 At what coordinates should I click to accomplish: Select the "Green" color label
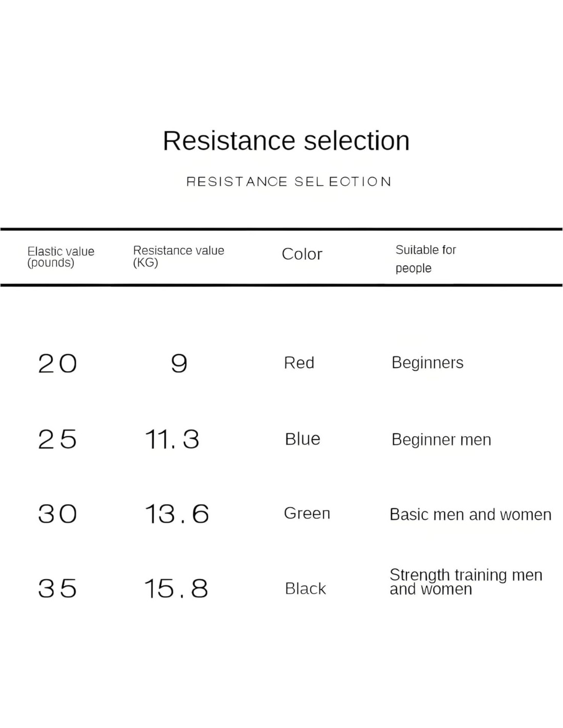point(307,513)
